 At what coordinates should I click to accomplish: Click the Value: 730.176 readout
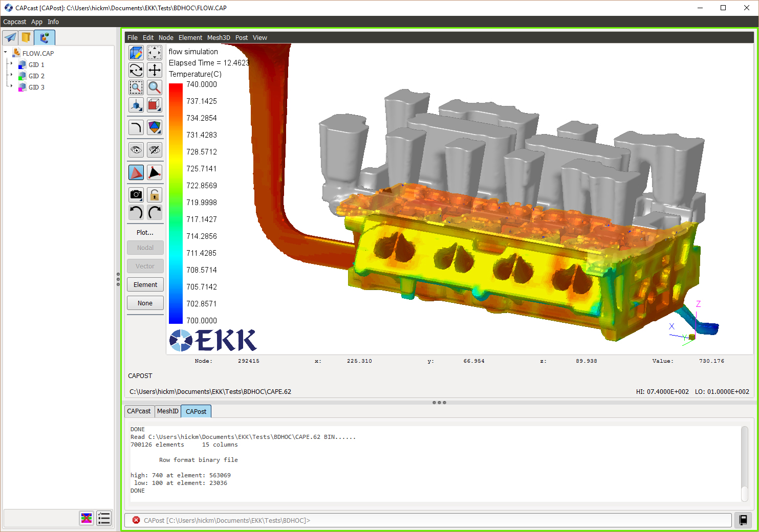tap(688, 361)
